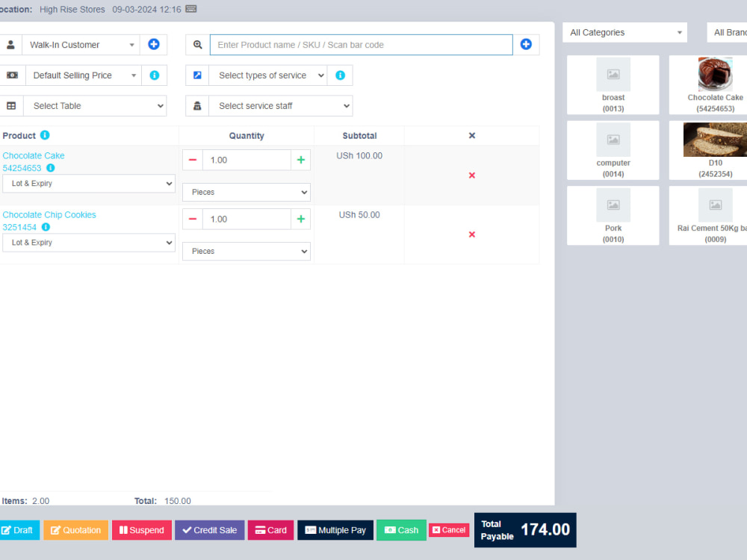
Task: Remove the Chocolate Cake row with the red X
Action: point(471,175)
